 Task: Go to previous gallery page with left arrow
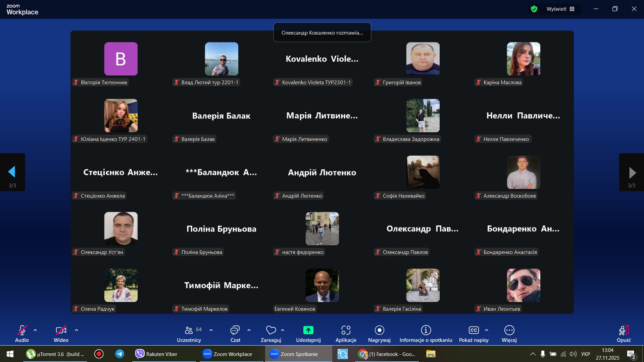12,172
